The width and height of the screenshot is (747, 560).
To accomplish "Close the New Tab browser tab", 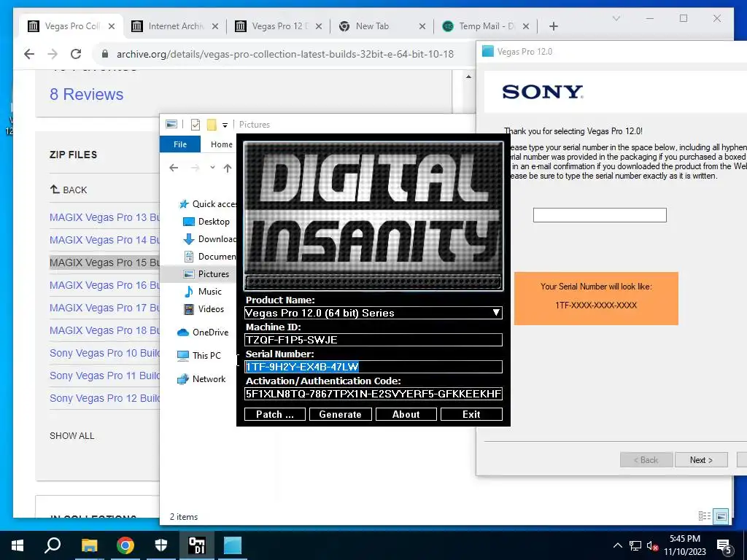I will tap(422, 26).
